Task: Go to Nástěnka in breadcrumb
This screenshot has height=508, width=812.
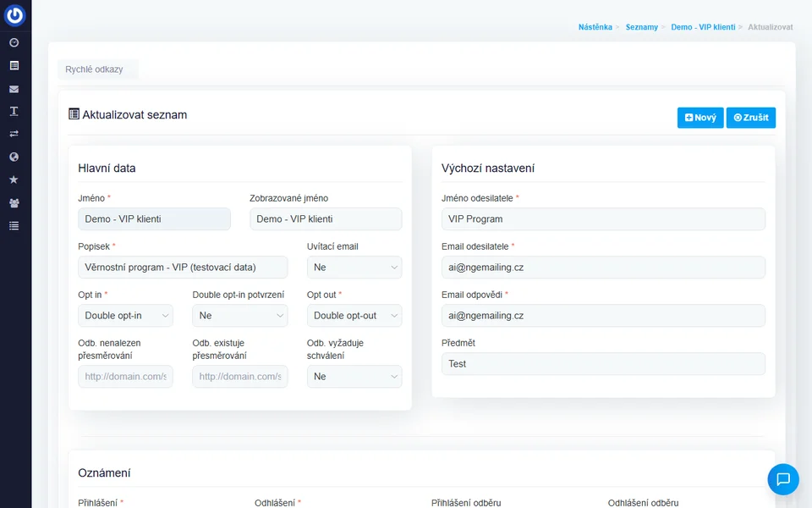Action: click(595, 27)
